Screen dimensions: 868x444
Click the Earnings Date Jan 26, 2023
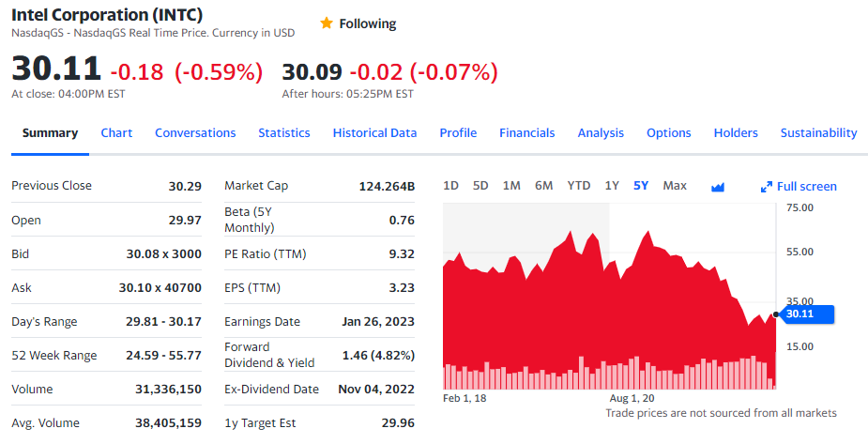click(378, 322)
